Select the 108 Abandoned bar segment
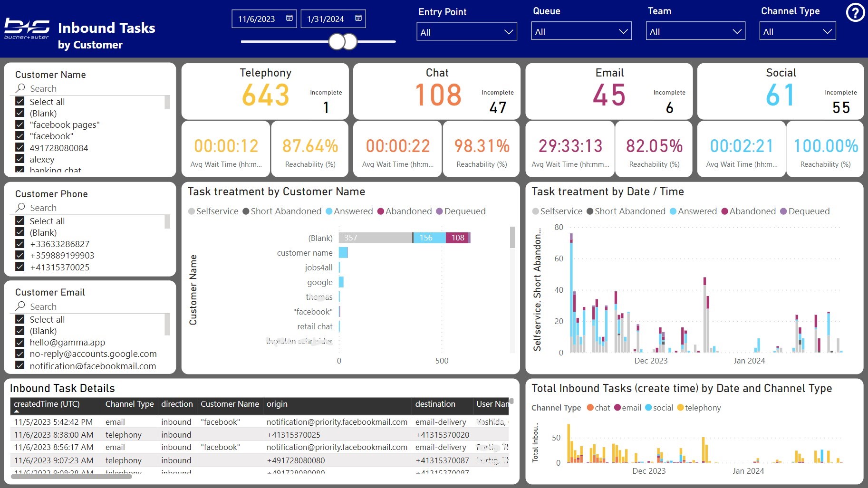Screen dimensions: 868x488 click(x=457, y=238)
